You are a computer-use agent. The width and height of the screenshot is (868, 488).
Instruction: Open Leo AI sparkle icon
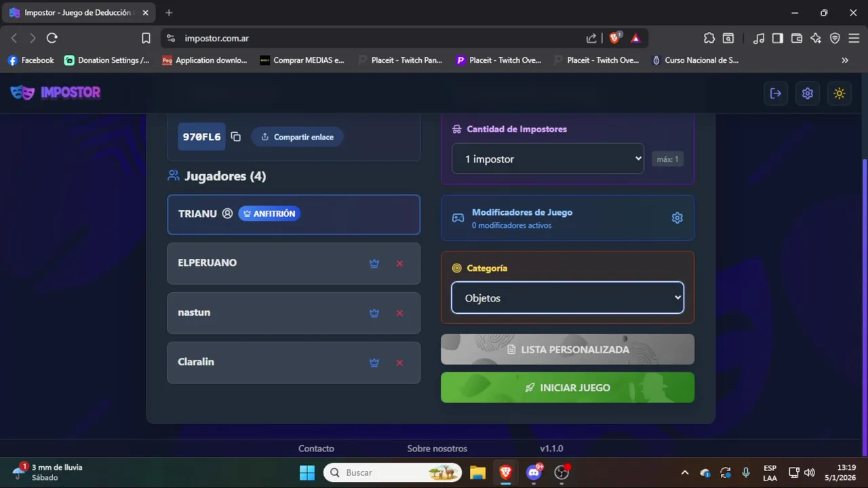(816, 39)
